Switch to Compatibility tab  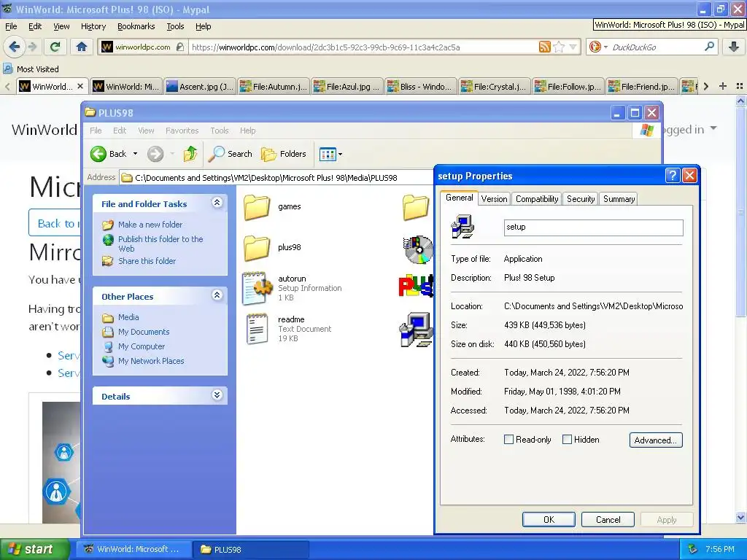point(536,199)
